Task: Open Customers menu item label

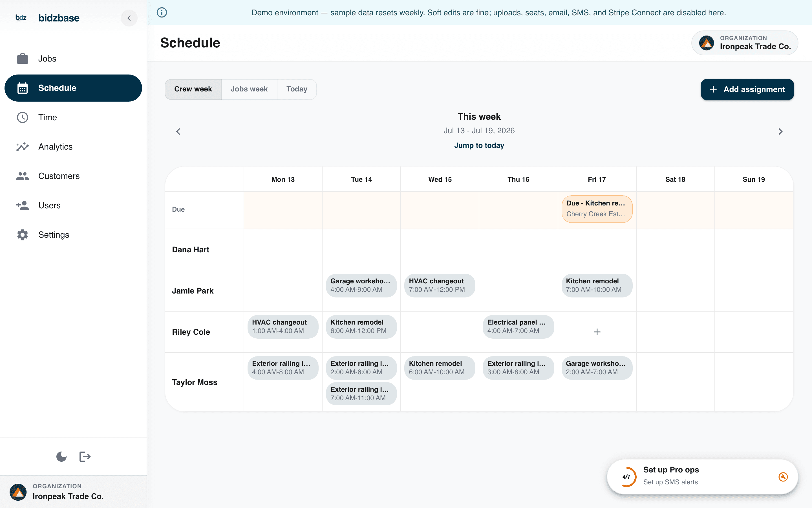Action: (x=59, y=176)
